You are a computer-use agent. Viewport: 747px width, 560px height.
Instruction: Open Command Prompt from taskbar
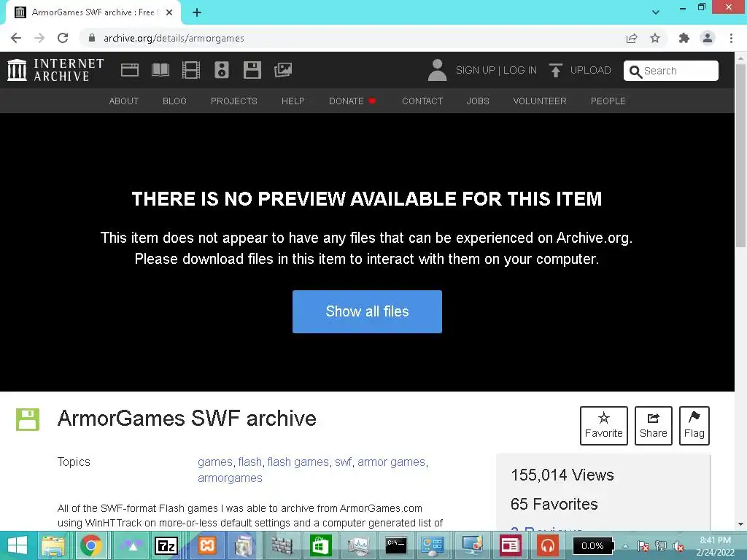[396, 545]
